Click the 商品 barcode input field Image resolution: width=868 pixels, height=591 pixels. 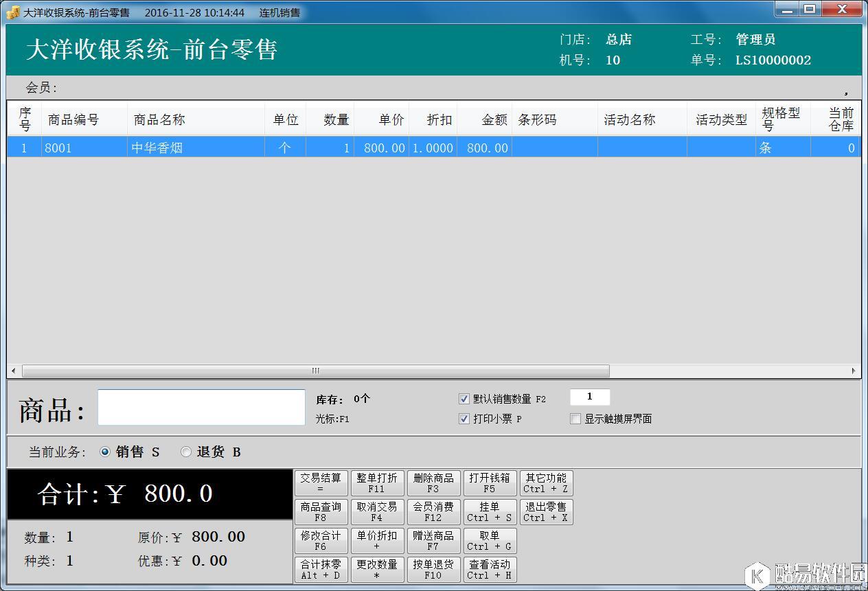click(201, 408)
